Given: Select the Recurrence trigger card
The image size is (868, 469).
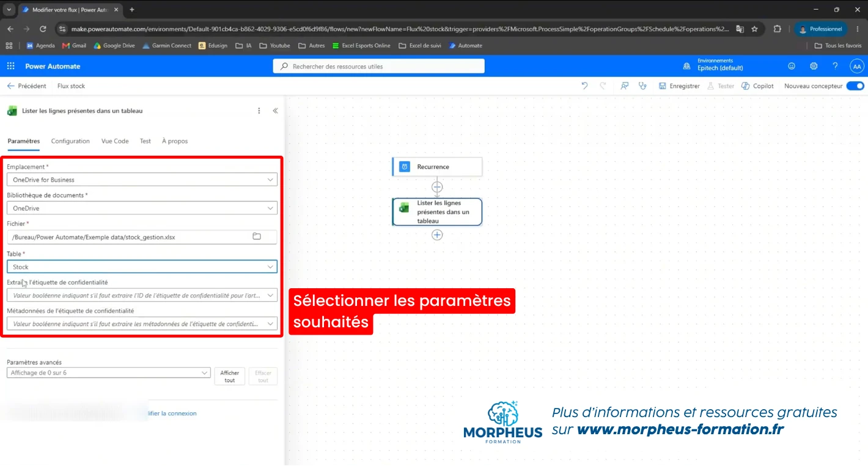Looking at the screenshot, I should click(437, 167).
